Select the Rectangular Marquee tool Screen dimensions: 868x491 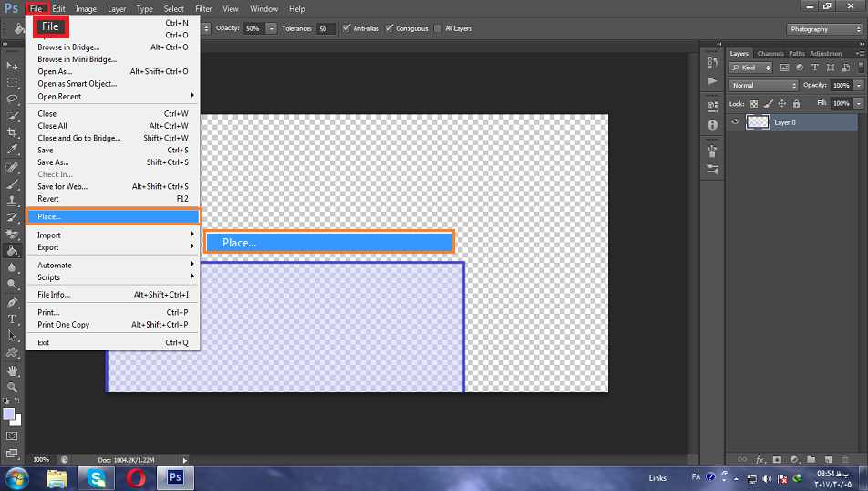12,82
